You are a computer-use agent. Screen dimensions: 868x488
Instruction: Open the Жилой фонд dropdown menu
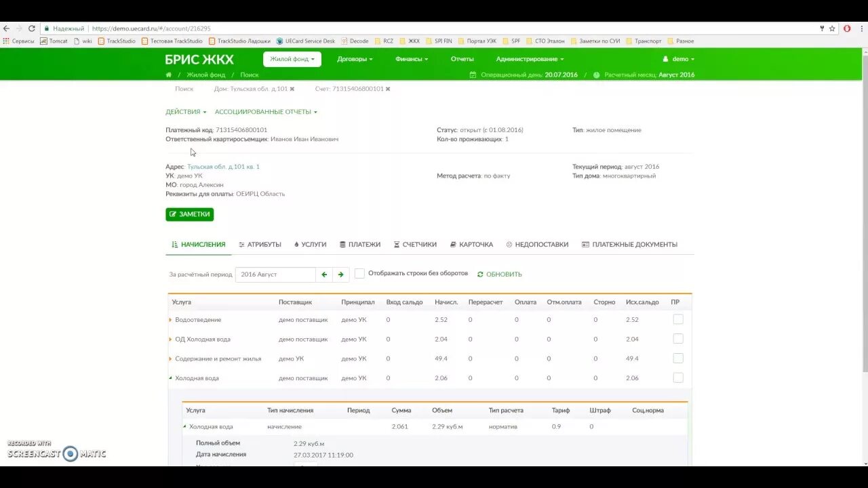pyautogui.click(x=292, y=59)
